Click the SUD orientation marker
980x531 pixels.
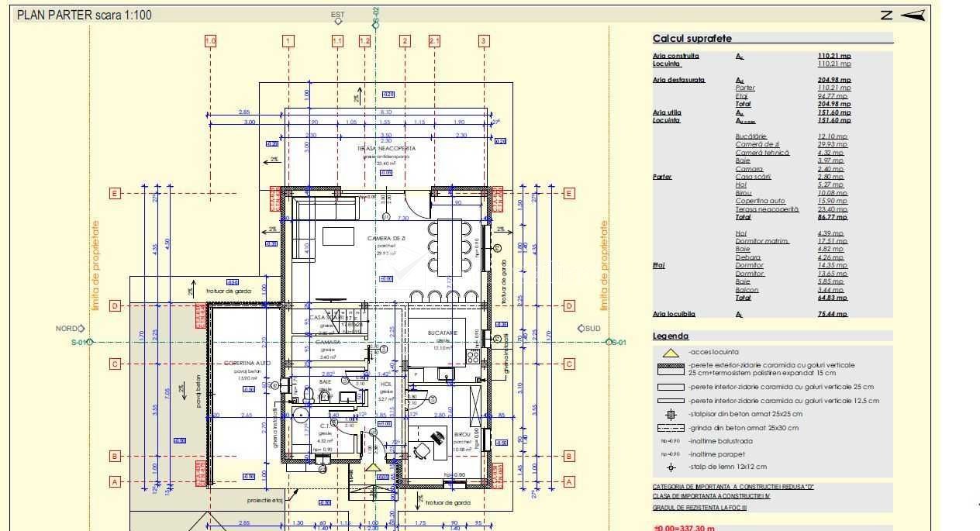(x=589, y=329)
